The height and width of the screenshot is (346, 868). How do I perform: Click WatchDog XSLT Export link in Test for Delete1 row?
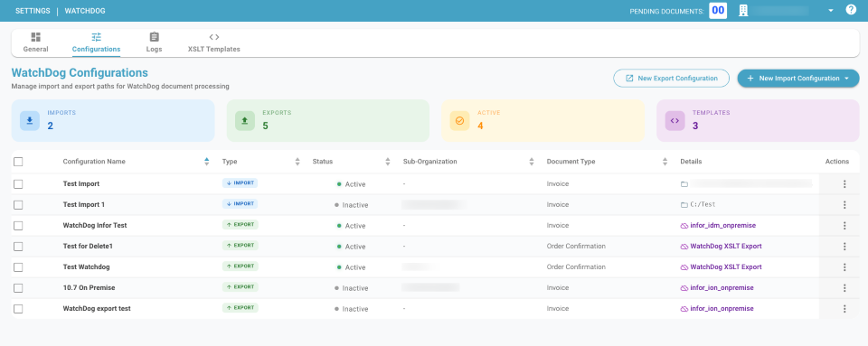click(x=726, y=246)
